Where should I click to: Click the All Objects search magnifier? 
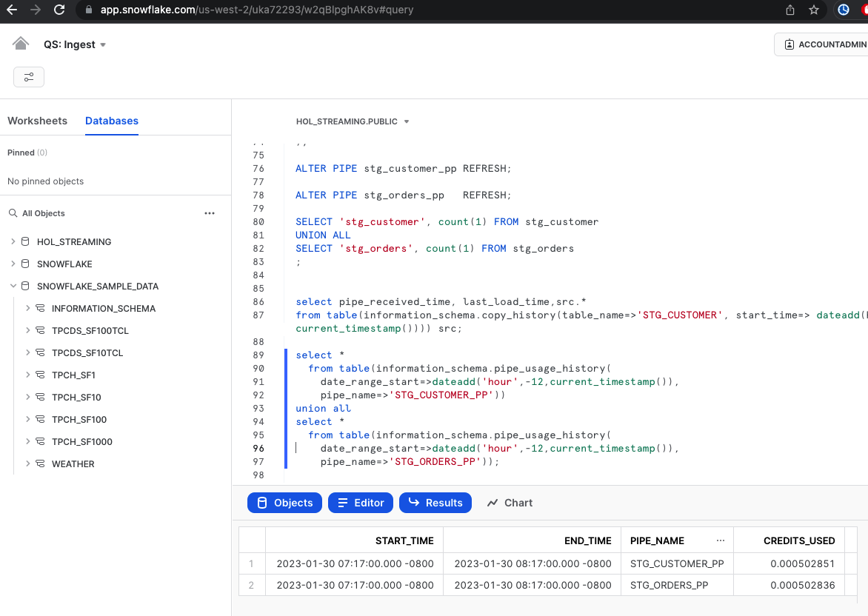click(13, 213)
